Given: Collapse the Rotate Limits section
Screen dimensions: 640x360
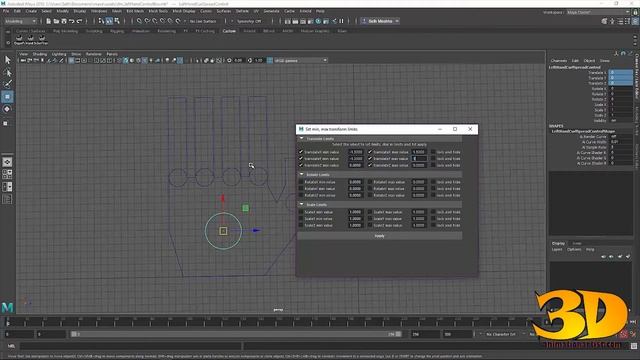Looking at the screenshot, I should (x=302, y=174).
